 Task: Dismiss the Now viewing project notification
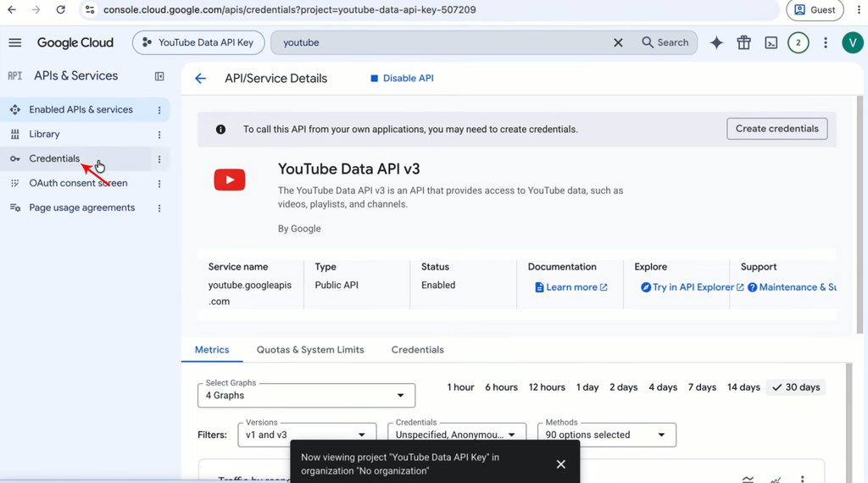coord(561,464)
